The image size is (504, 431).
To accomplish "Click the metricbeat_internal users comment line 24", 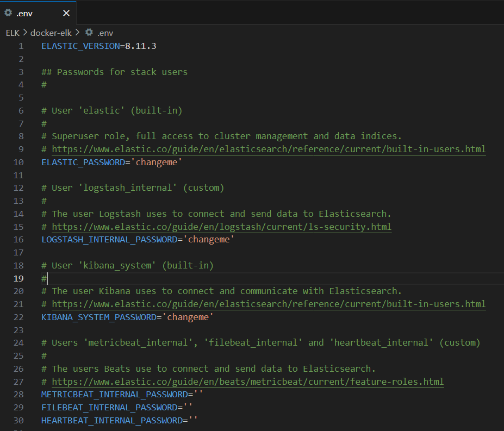I will (261, 342).
